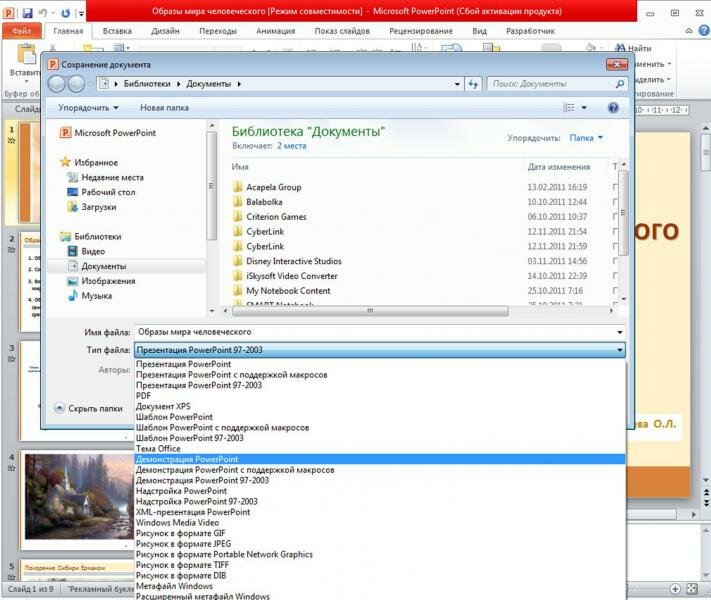
Task: Open the Упорядочить dropdown in dialog toolbar
Action: click(x=88, y=107)
